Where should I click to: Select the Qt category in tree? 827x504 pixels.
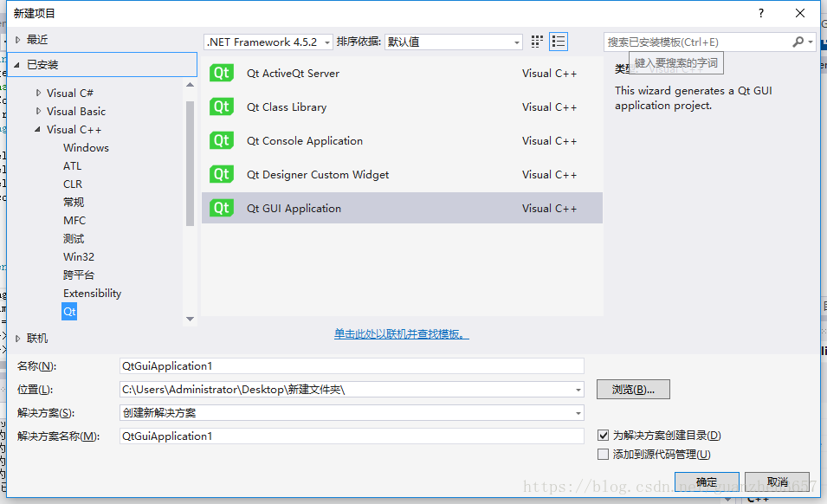[69, 312]
